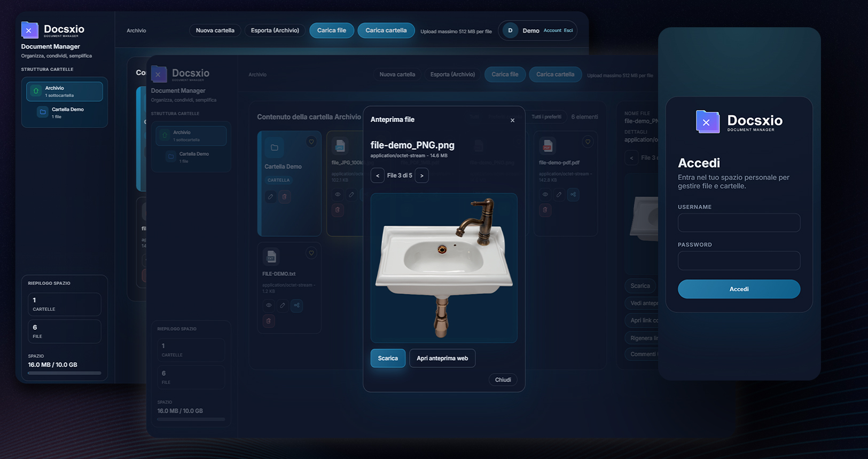Click pencil icon on file_JPG card

(351, 195)
